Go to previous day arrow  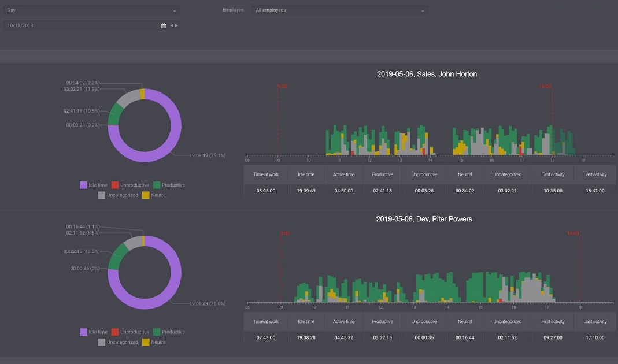click(172, 25)
